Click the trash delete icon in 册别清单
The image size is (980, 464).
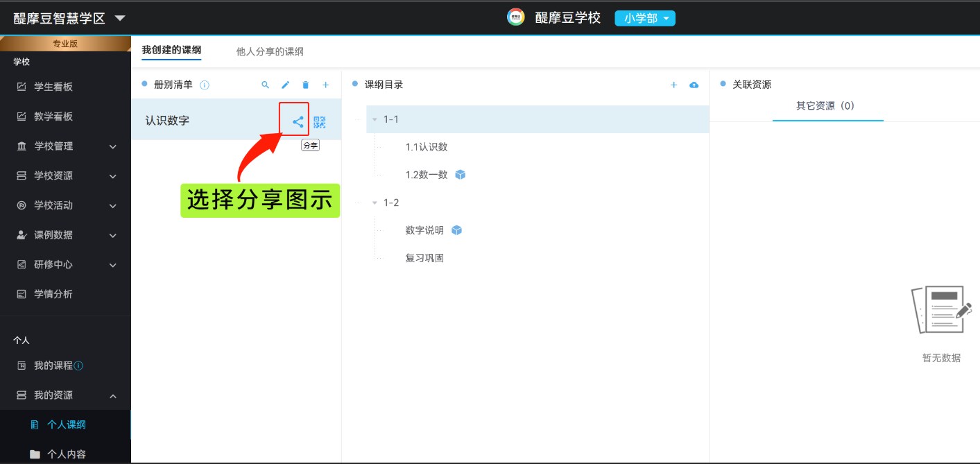pos(305,85)
